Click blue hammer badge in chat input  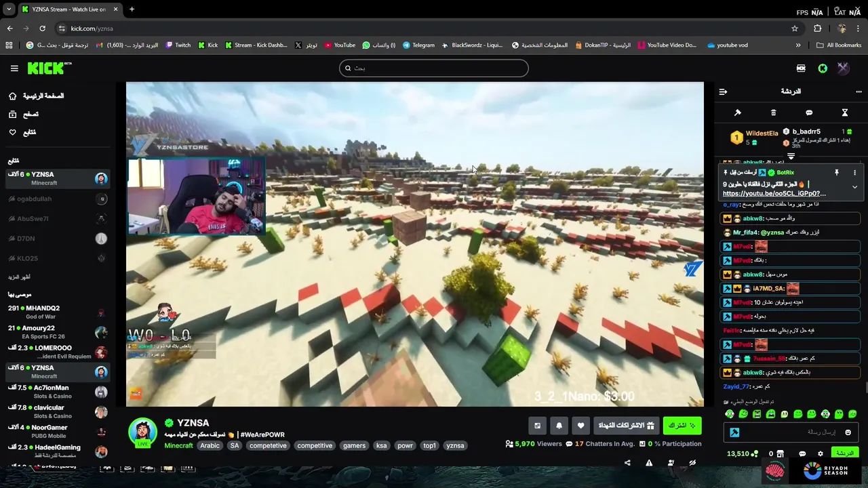pos(734,432)
